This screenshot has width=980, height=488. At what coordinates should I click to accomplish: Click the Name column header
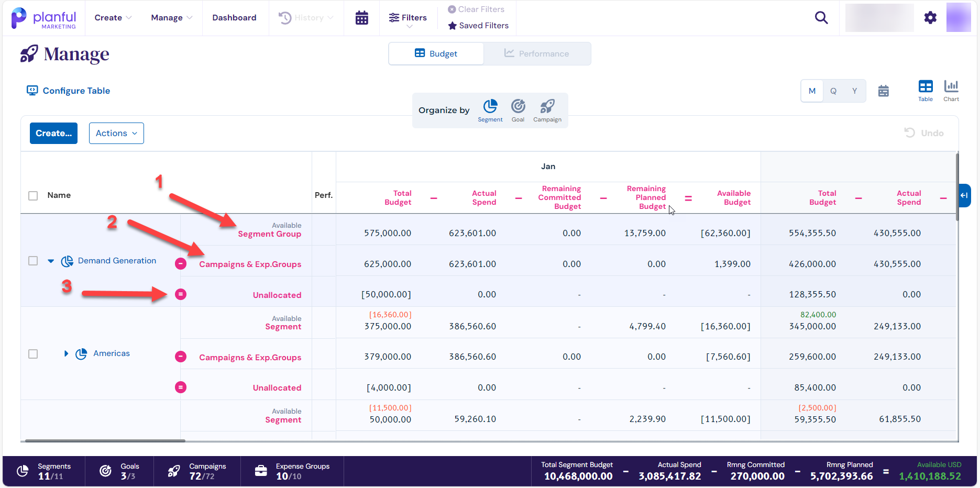tap(59, 195)
